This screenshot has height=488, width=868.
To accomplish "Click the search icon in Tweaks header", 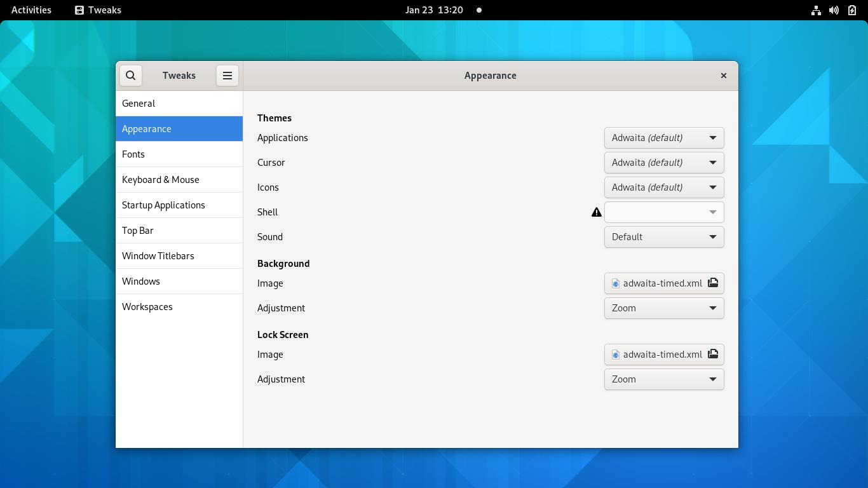I will coord(130,76).
